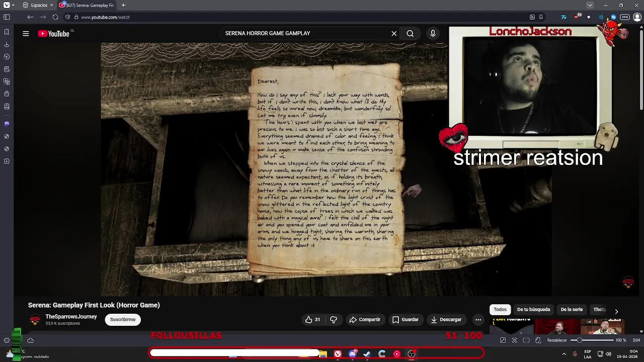The width and height of the screenshot is (644, 362).
Task: Add a web panel to sidebar
Action: tap(7, 161)
